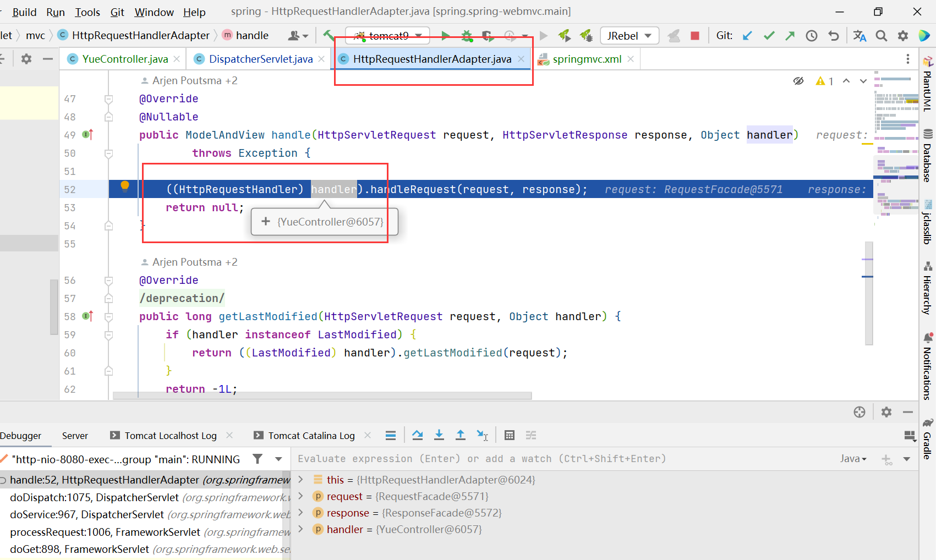Click the thread frames list icon

pos(391,435)
